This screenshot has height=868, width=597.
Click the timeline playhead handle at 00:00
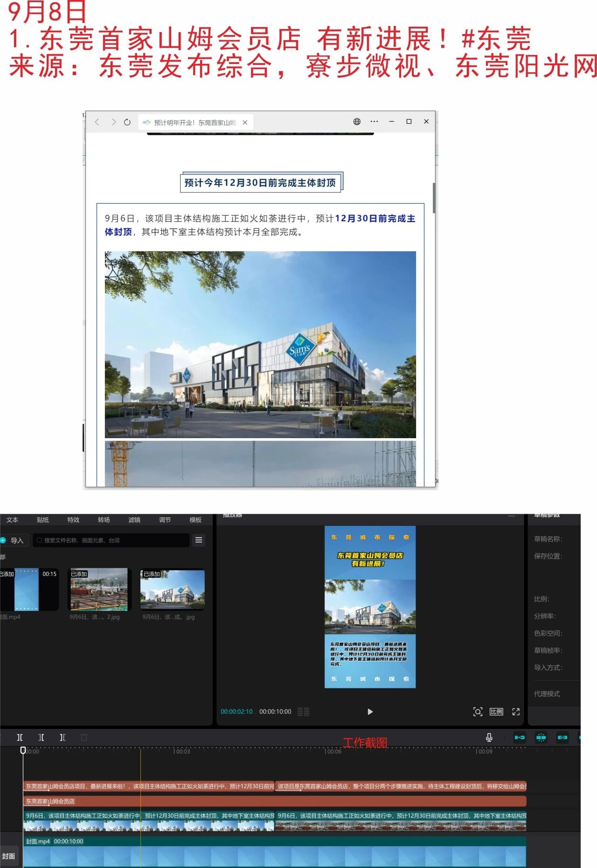tap(23, 750)
